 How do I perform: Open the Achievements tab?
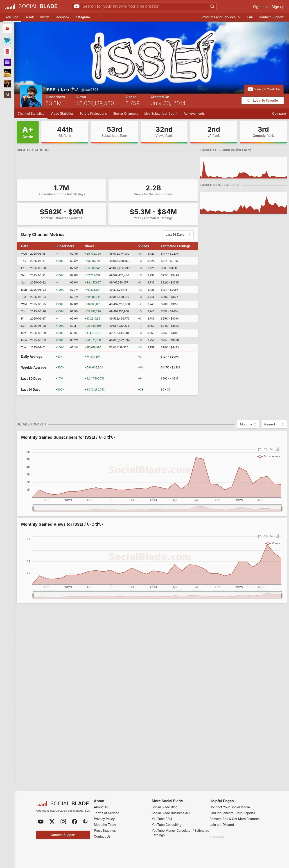coord(194,114)
